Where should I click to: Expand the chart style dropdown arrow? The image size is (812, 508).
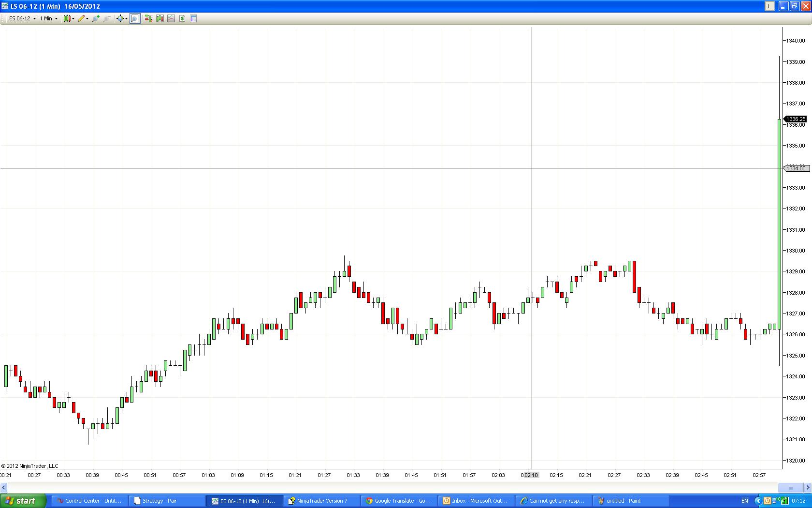pos(73,18)
